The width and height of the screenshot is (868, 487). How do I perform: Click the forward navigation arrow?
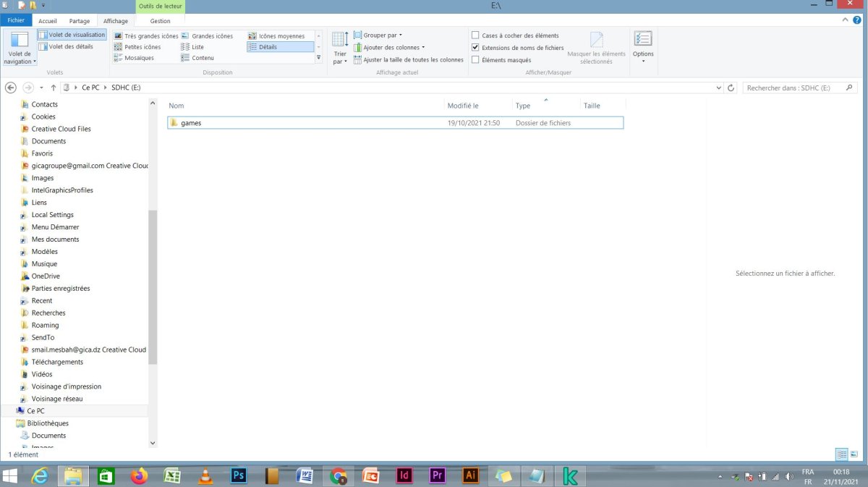click(x=28, y=88)
